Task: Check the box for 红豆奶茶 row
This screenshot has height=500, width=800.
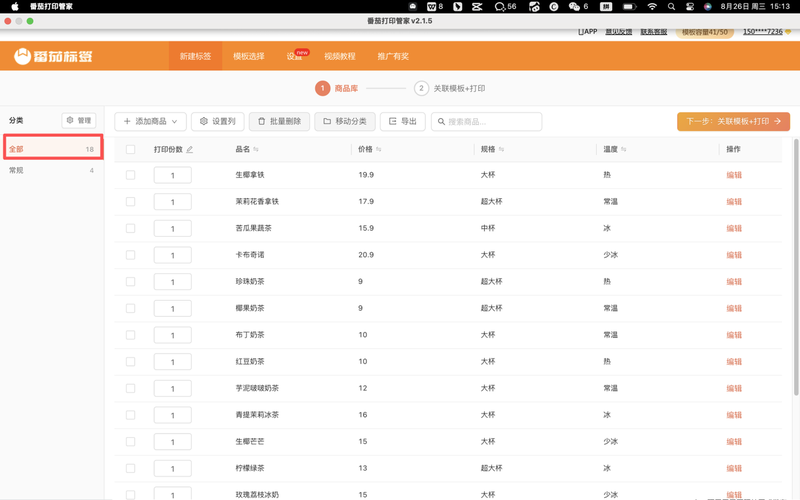Action: click(x=131, y=361)
